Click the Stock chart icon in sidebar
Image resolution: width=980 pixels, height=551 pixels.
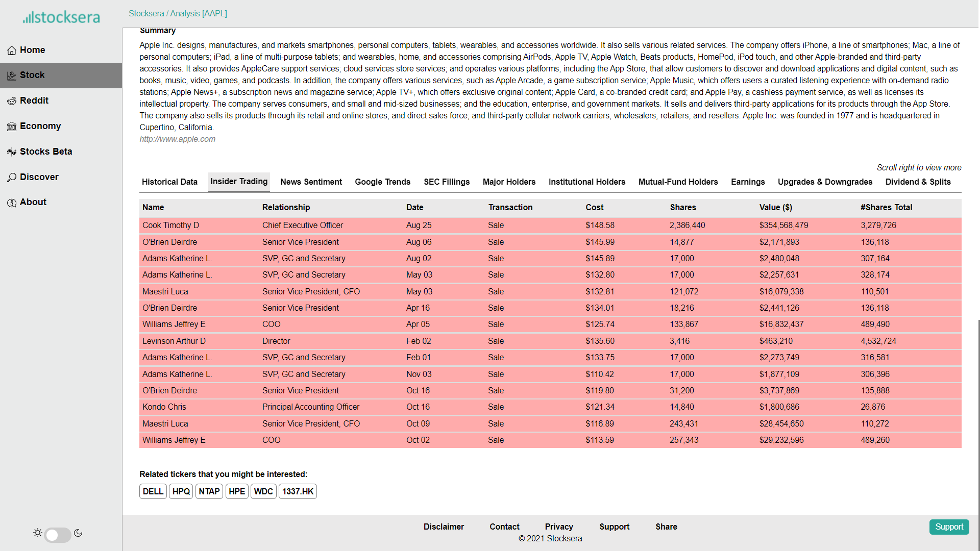[x=12, y=76]
